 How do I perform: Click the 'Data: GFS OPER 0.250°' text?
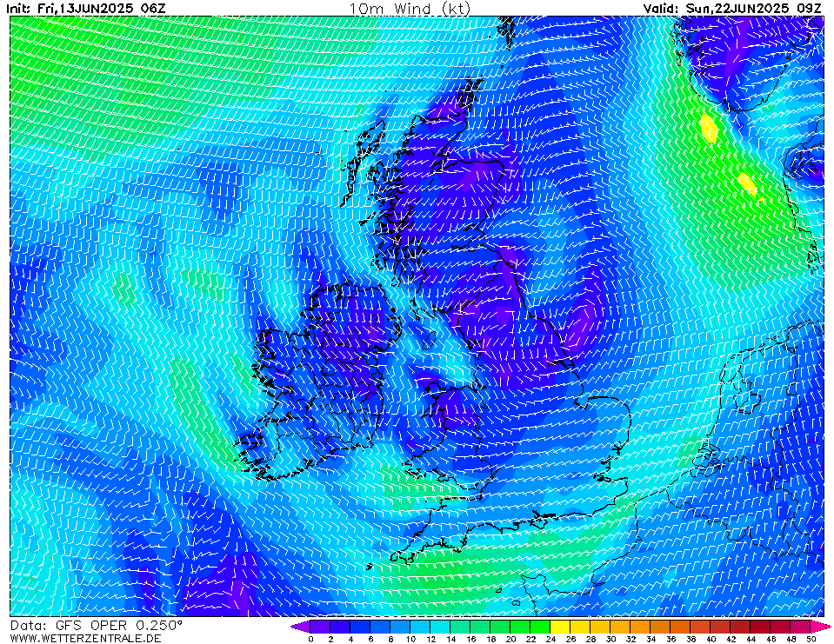pos(97,626)
